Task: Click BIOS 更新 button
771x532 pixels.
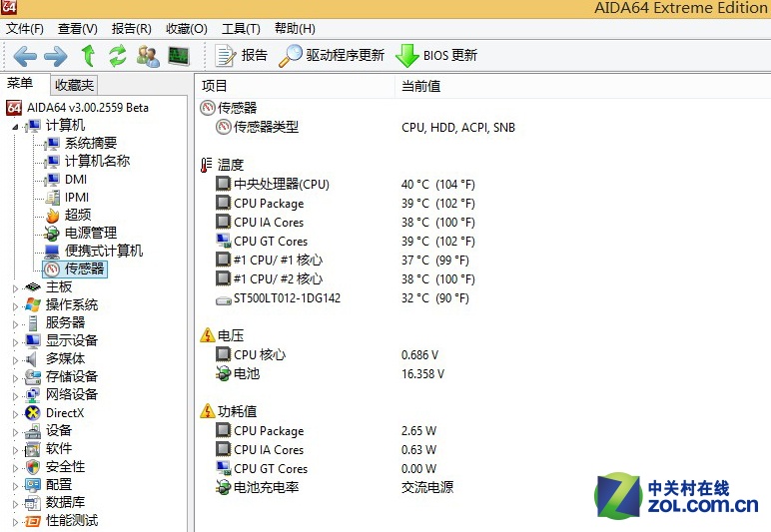Action: pos(436,56)
